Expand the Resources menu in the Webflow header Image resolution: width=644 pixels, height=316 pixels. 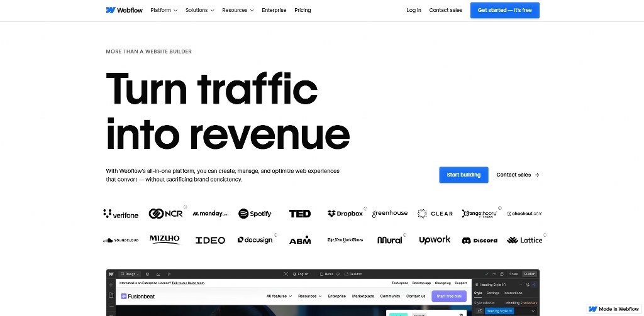pos(238,10)
